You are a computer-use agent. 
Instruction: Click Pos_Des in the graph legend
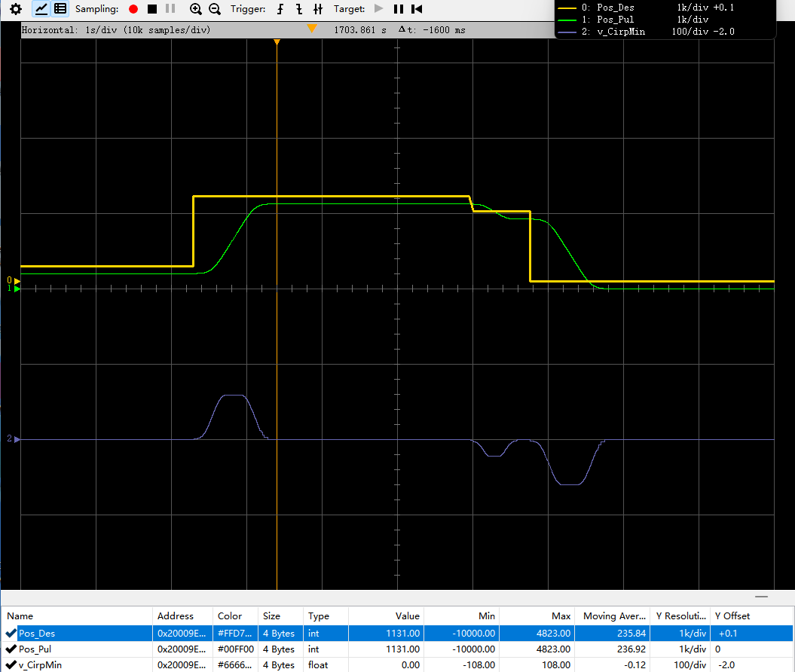pos(616,7)
